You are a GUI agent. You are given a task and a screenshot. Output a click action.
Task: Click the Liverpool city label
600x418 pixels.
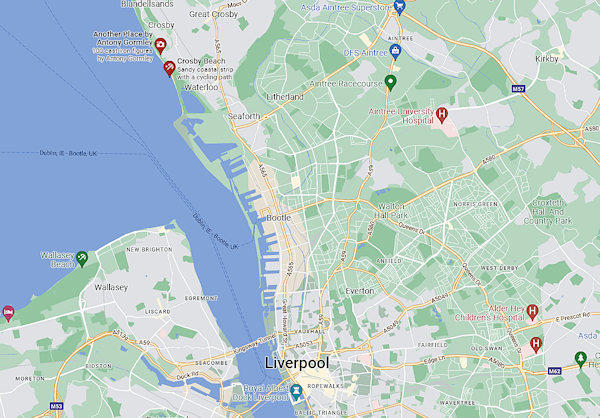297,363
